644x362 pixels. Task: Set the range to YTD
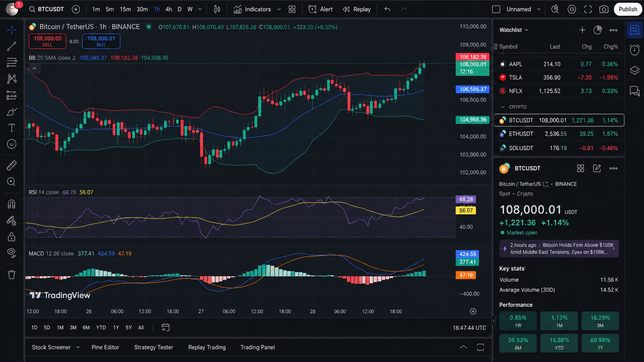pos(101,327)
